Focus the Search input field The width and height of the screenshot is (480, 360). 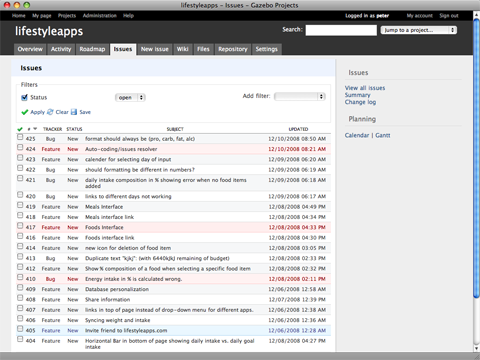pyautogui.click(x=341, y=30)
